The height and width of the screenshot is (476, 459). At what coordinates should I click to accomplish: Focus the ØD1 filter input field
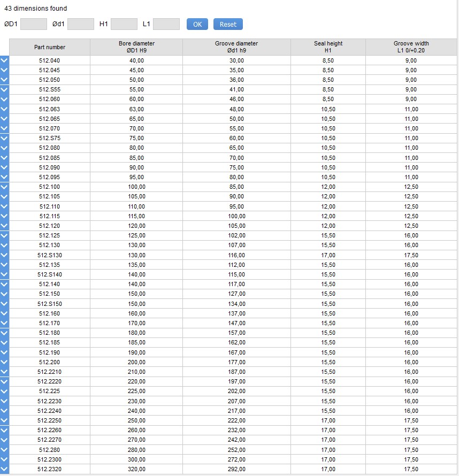pos(34,24)
